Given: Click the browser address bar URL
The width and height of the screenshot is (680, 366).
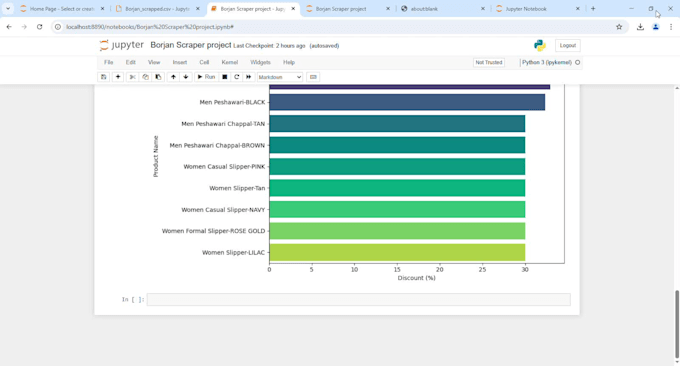Looking at the screenshot, I should pos(150,27).
